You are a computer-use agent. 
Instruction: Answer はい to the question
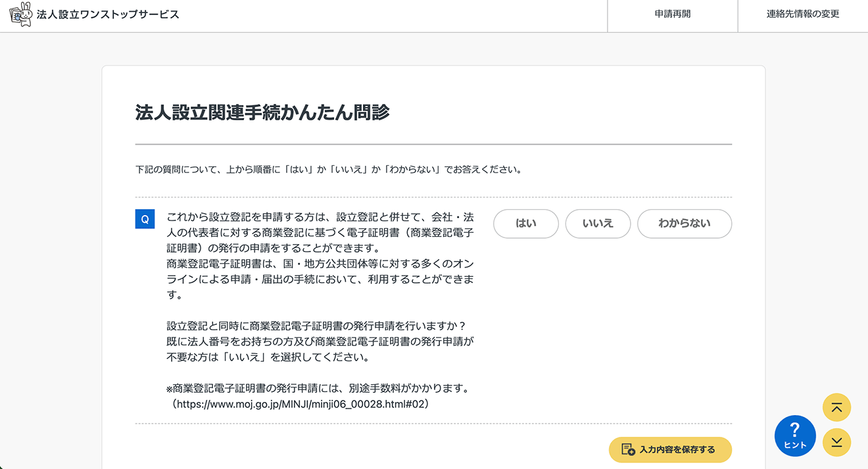(525, 224)
